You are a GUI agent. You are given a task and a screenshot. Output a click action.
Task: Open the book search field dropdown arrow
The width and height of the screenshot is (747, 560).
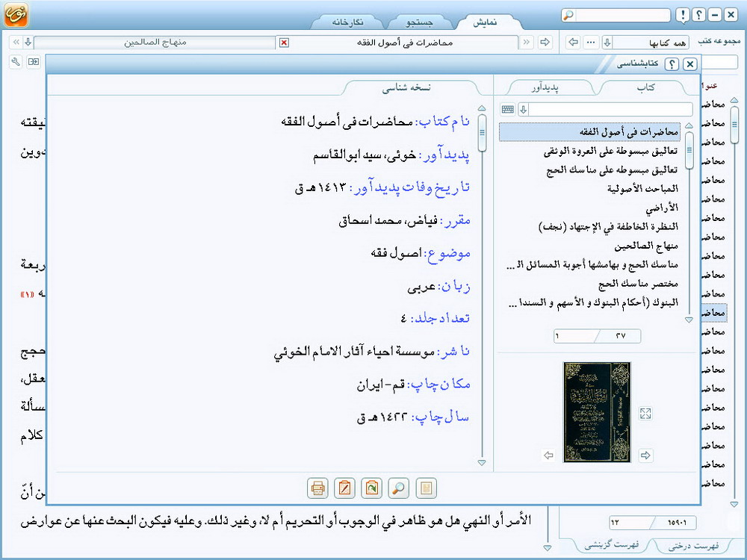click(x=524, y=110)
